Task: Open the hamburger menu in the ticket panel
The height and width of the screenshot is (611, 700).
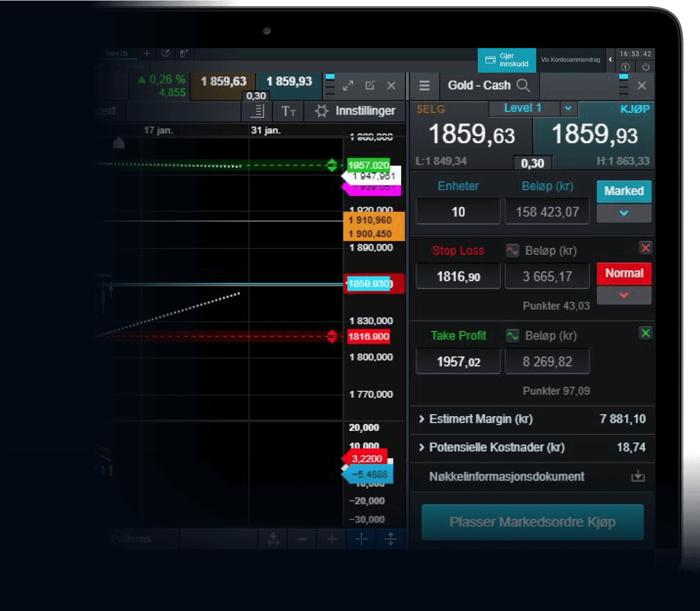Action: [425, 85]
